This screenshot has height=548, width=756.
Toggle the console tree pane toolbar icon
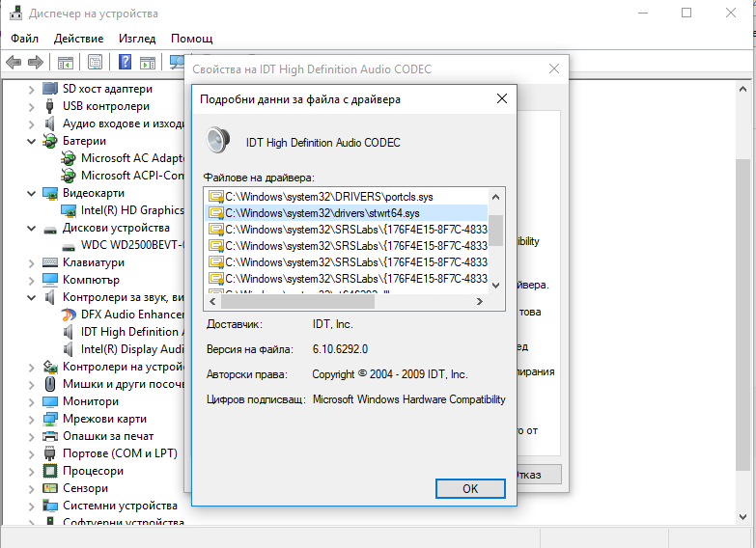pos(65,62)
